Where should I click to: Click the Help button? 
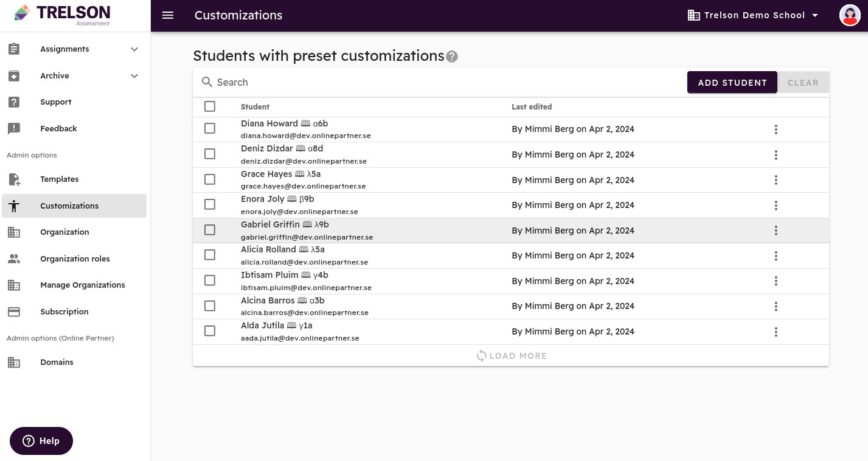point(41,441)
